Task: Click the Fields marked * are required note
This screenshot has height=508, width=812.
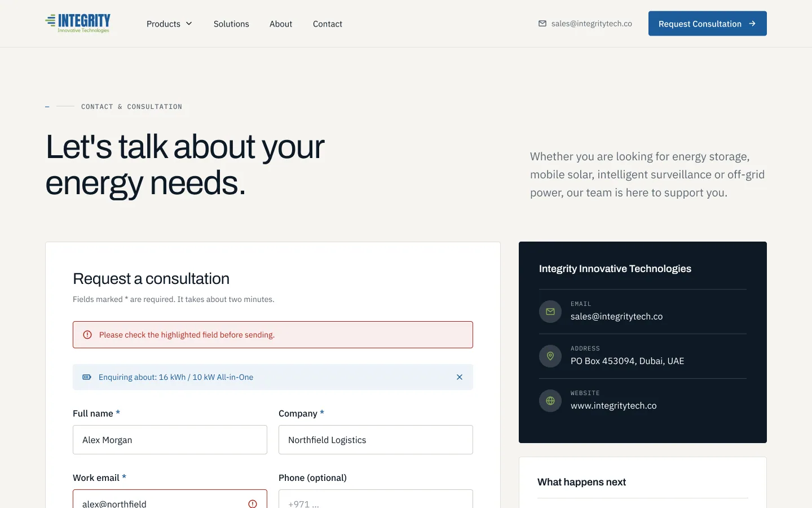Action: (174, 299)
